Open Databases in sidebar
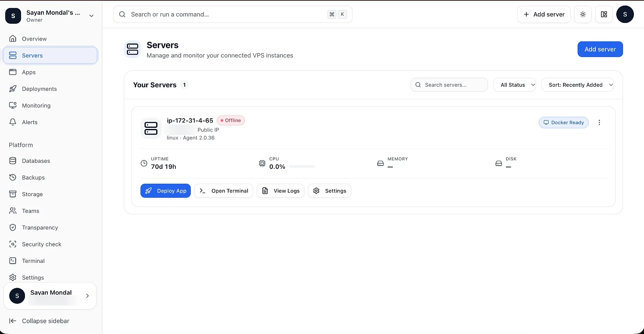 click(x=50, y=161)
